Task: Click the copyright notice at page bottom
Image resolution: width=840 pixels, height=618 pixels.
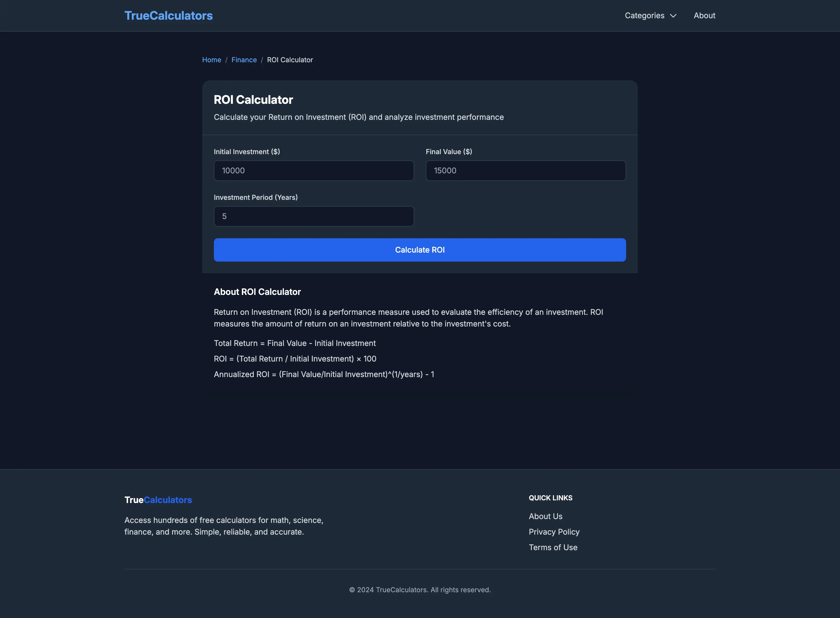Action: pyautogui.click(x=420, y=590)
